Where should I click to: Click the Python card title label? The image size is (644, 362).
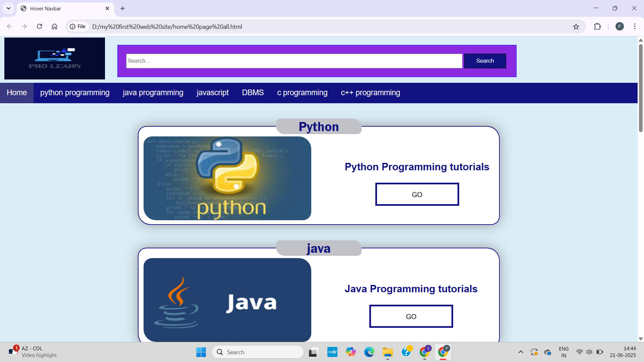pyautogui.click(x=319, y=127)
